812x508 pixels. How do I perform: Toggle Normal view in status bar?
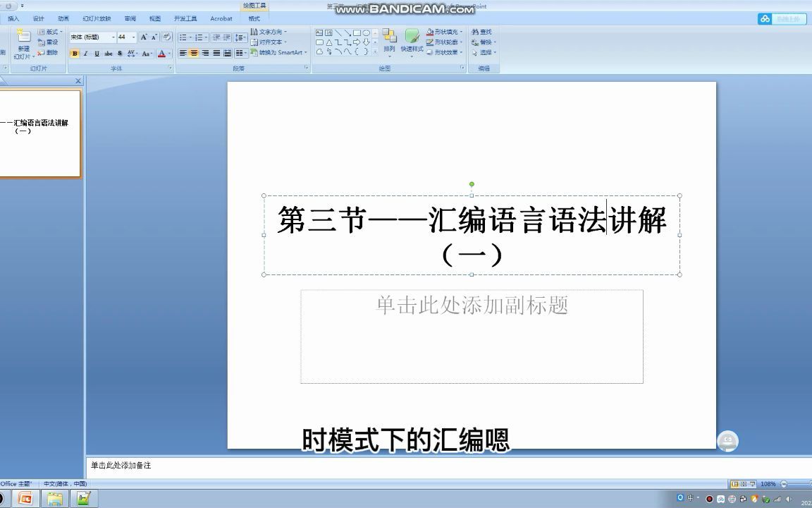tap(735, 484)
